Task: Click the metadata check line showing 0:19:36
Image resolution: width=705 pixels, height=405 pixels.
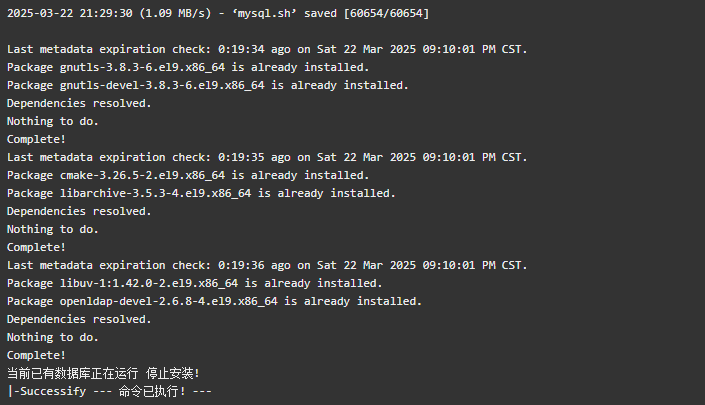Action: point(267,265)
